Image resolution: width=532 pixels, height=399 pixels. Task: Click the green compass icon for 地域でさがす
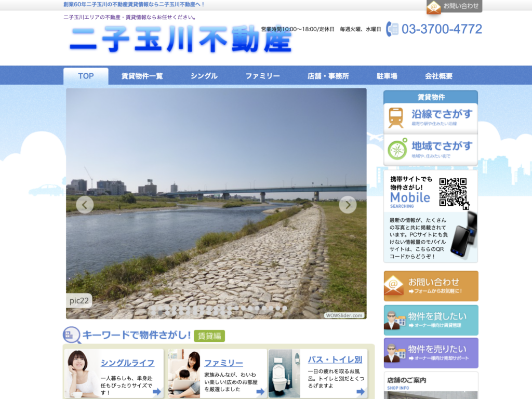click(x=397, y=150)
